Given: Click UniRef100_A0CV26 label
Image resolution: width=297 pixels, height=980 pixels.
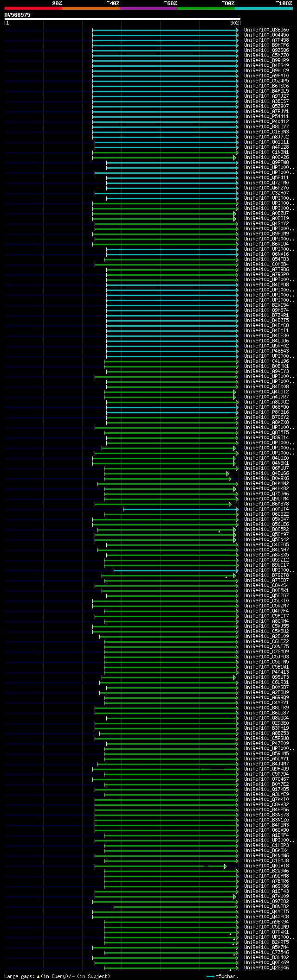Looking at the screenshot, I should tap(266, 157).
